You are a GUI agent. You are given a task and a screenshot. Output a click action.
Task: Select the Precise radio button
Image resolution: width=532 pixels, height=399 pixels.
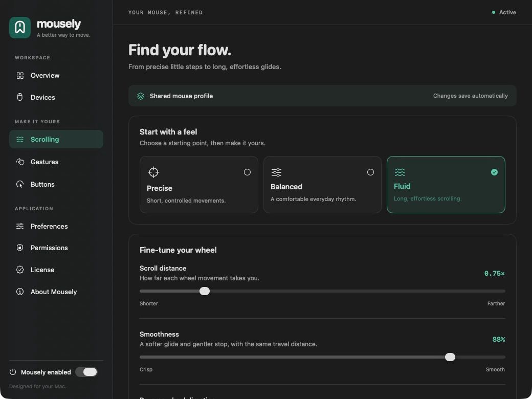point(247,172)
